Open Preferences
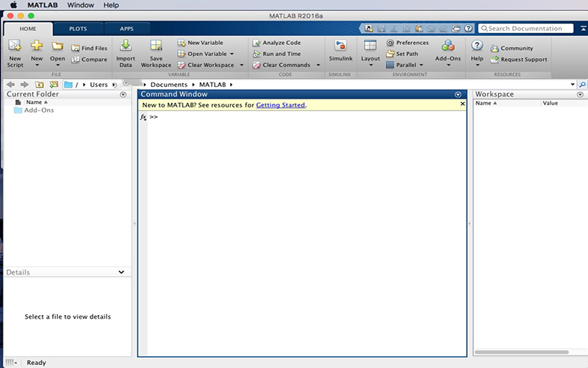 click(407, 43)
